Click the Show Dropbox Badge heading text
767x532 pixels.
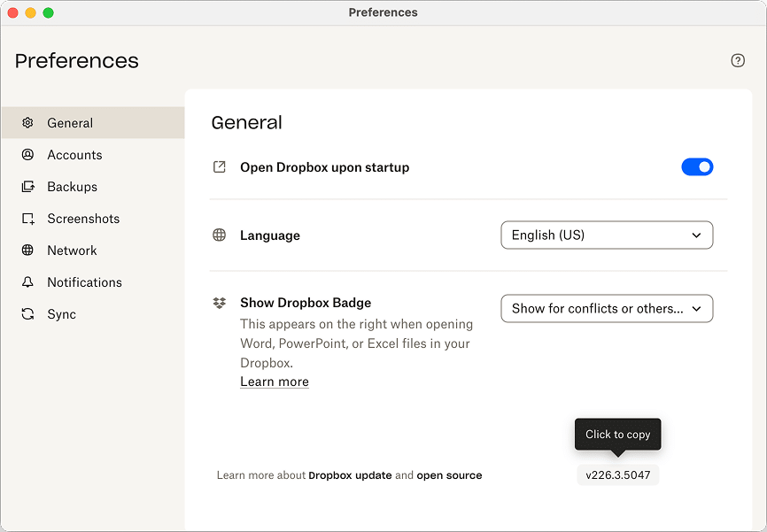click(306, 303)
